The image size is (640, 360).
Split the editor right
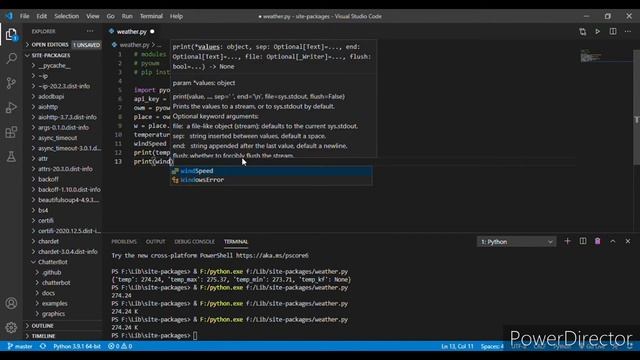[x=613, y=31]
